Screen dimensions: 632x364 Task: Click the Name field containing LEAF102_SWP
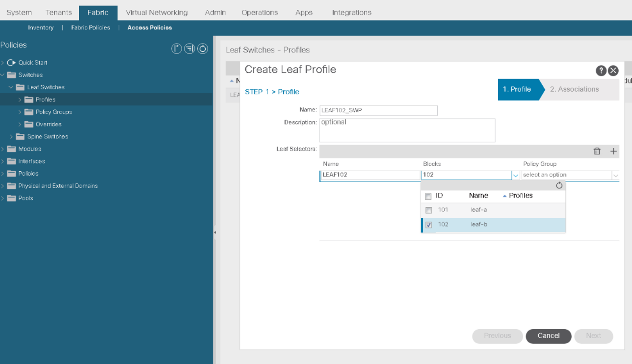(x=378, y=110)
